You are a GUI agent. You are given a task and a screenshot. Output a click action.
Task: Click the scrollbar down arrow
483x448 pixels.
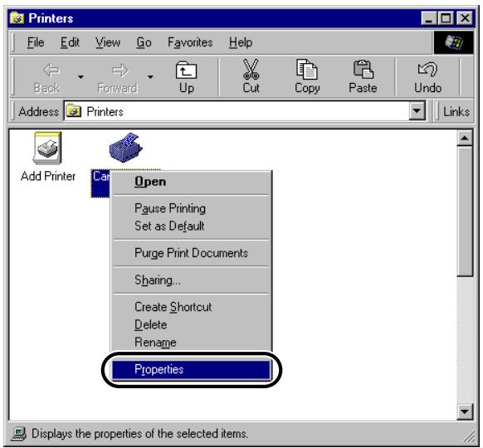point(465,412)
